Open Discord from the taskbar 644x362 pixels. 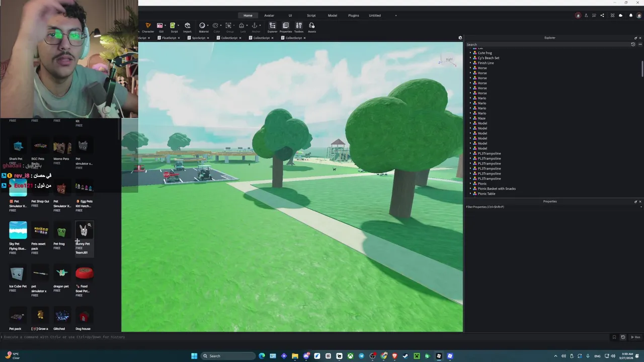[x=306, y=356]
